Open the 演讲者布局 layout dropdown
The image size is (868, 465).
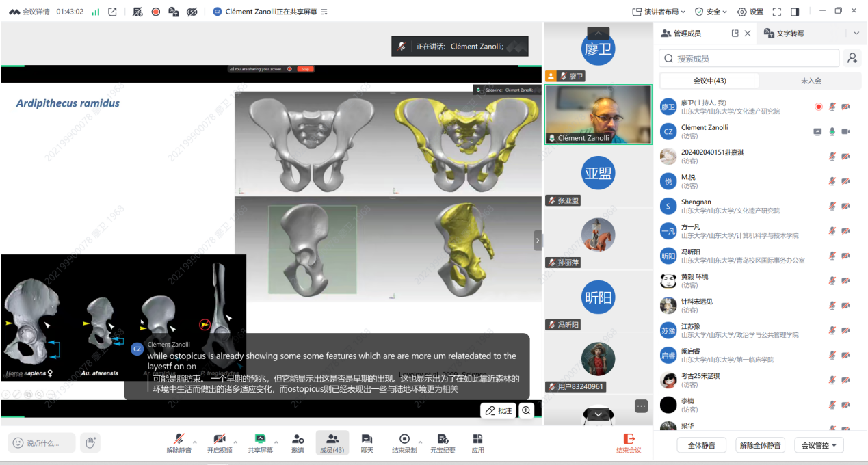(659, 12)
